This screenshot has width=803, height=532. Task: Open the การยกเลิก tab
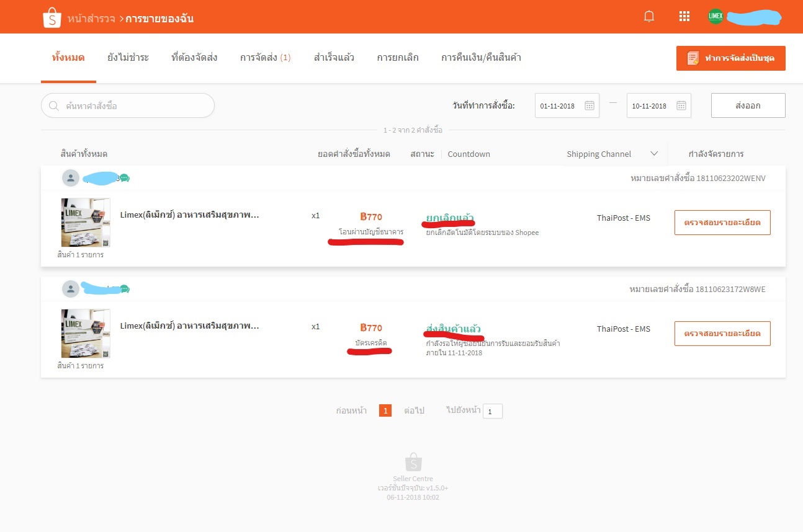point(398,58)
